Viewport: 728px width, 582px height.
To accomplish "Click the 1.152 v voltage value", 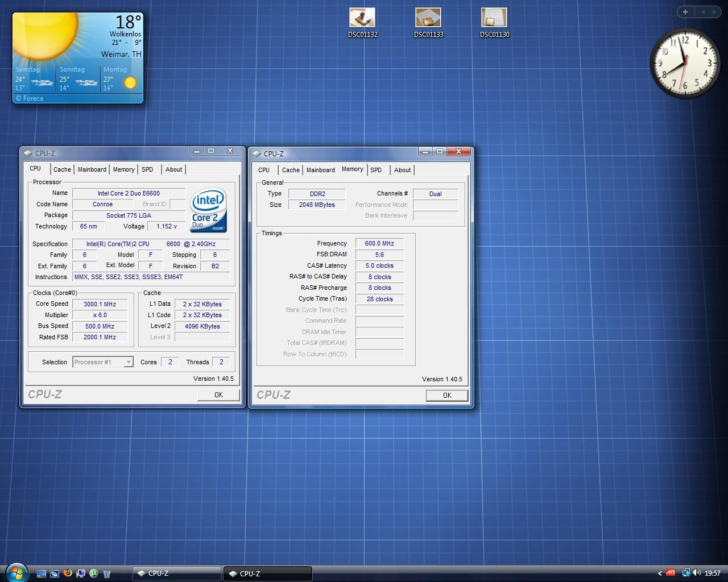I will pyautogui.click(x=166, y=226).
